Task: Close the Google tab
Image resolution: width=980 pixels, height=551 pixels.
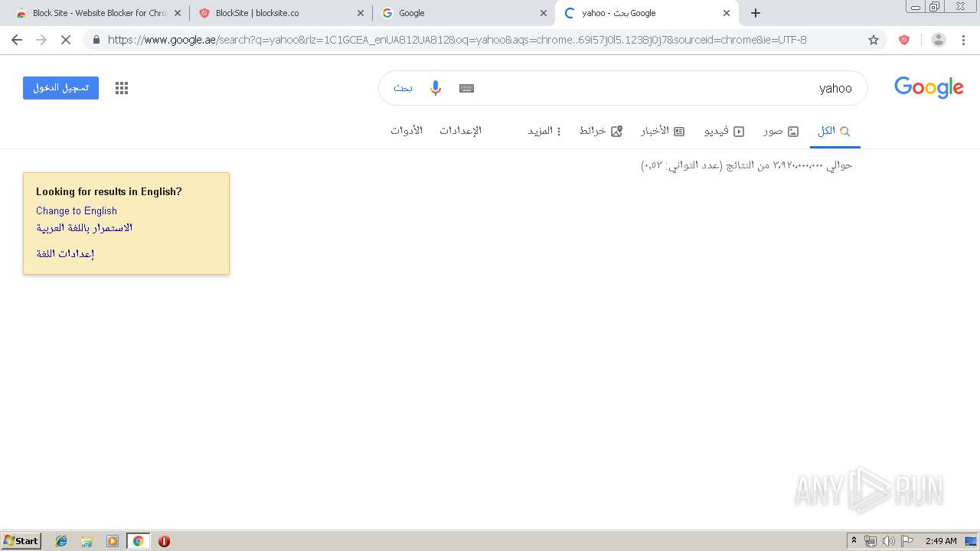Action: [x=544, y=13]
